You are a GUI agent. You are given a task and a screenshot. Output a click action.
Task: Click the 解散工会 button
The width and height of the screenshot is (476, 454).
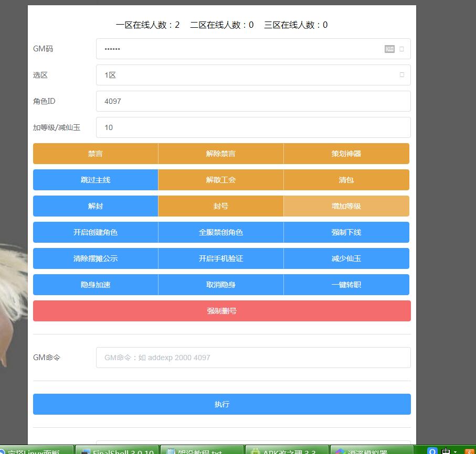click(x=221, y=180)
